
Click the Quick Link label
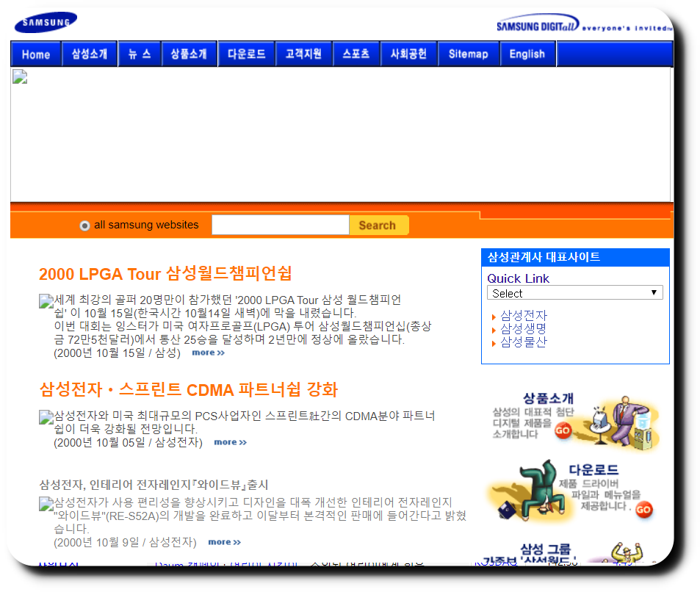518,278
